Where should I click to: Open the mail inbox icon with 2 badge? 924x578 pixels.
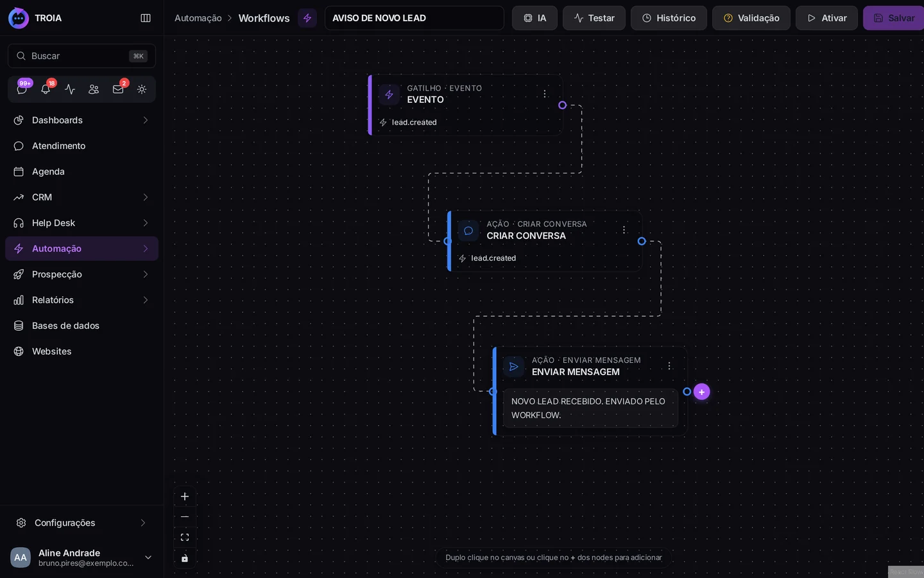tap(118, 89)
